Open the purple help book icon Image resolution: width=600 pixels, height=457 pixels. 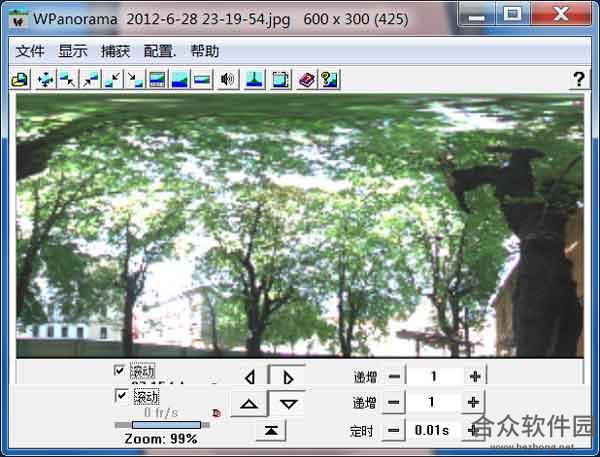pos(307,80)
